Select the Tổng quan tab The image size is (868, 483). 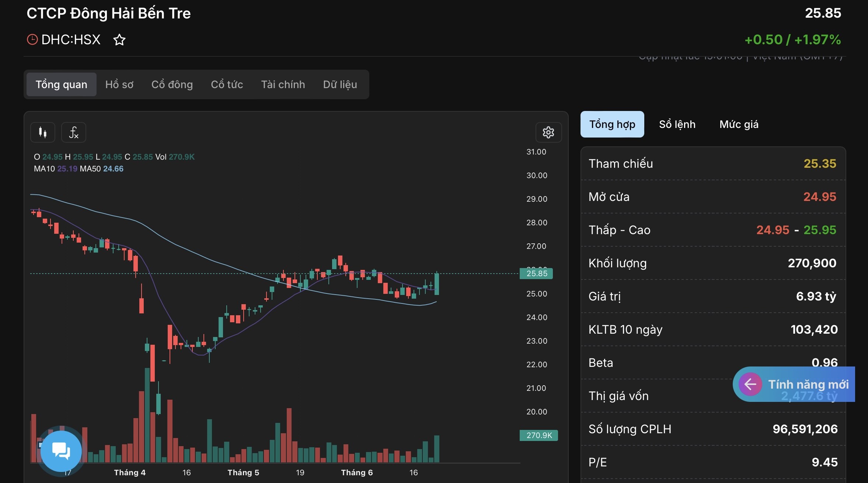pos(61,84)
